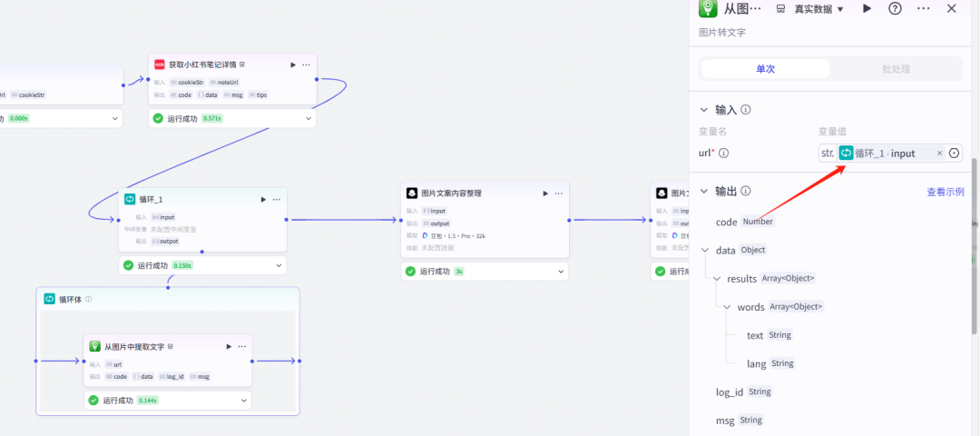Image resolution: width=980 pixels, height=436 pixels.
Task: Click the variable picker target icon in url field
Action: tap(955, 154)
